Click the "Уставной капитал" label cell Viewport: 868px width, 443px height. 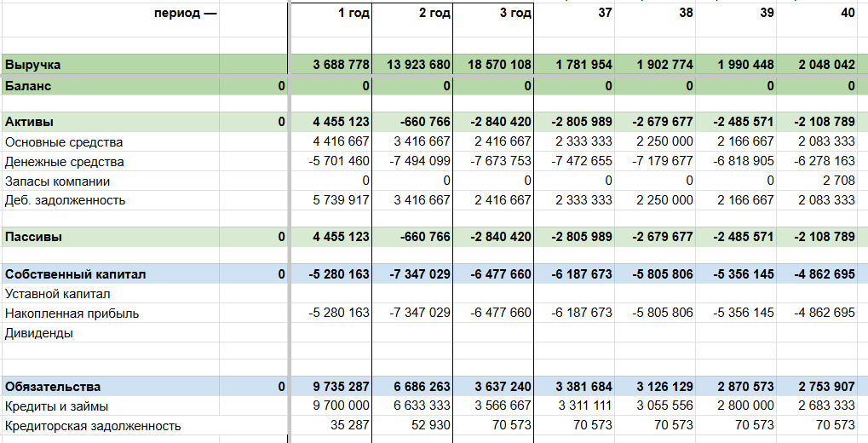point(58,294)
